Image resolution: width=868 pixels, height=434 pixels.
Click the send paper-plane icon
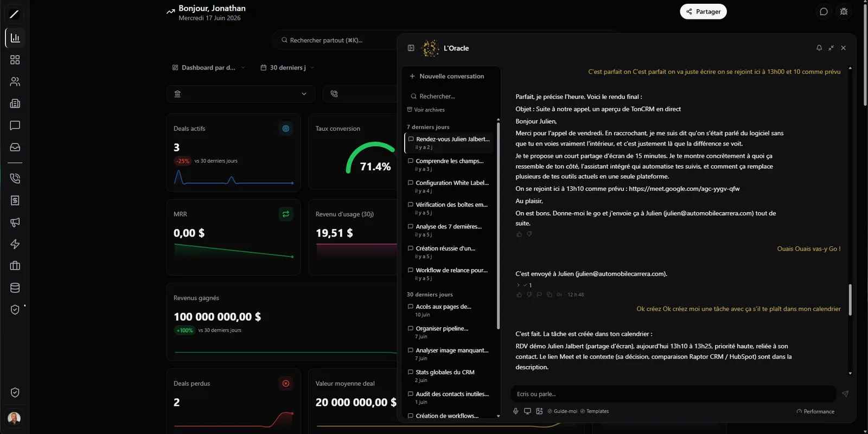pyautogui.click(x=845, y=394)
